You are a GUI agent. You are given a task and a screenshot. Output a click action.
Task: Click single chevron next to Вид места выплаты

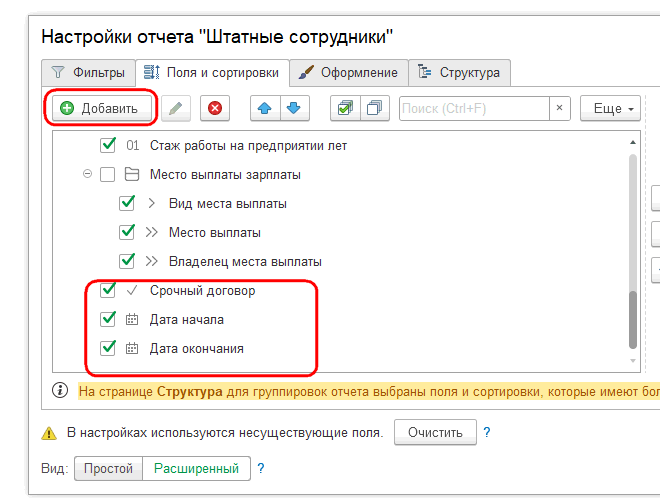pyautogui.click(x=152, y=203)
